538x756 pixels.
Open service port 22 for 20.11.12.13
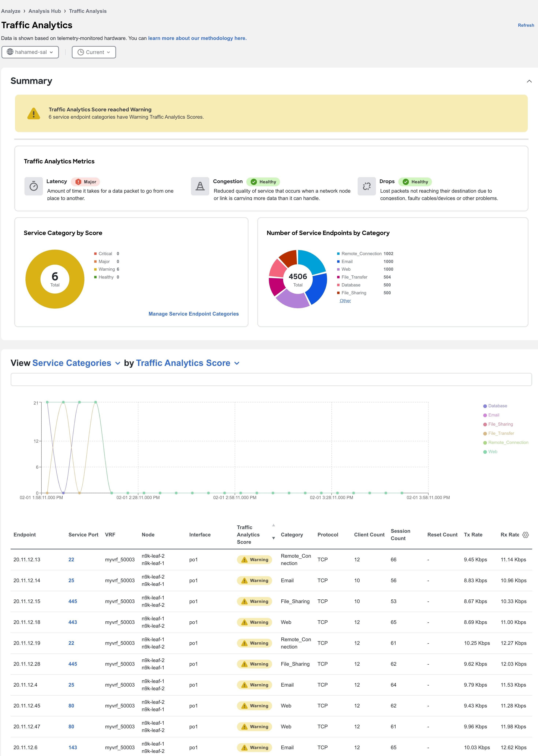[71, 559]
